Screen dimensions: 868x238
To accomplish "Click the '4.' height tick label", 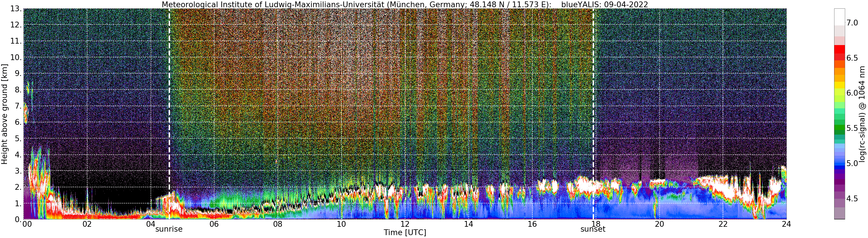I will [x=18, y=155].
